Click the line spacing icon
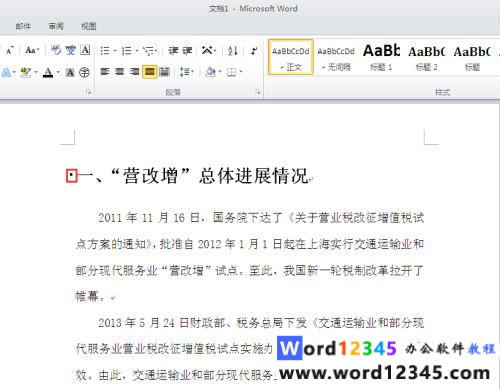The image size is (500, 389). 184,72
